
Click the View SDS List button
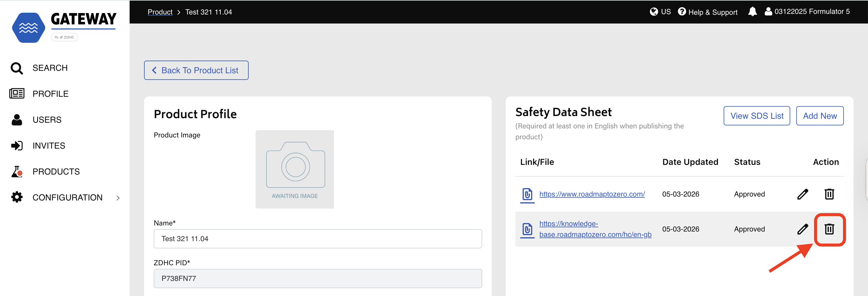tap(757, 116)
